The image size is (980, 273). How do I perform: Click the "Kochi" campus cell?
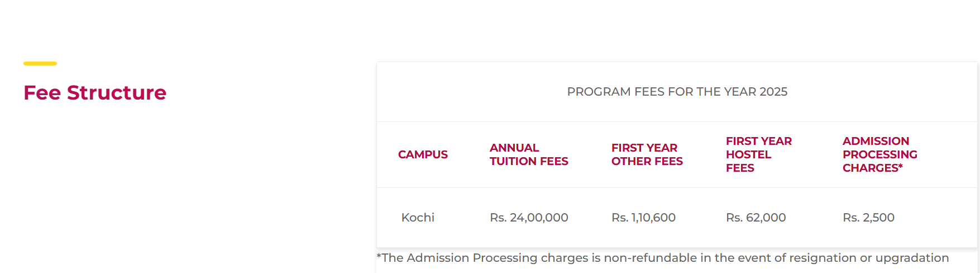click(x=418, y=218)
